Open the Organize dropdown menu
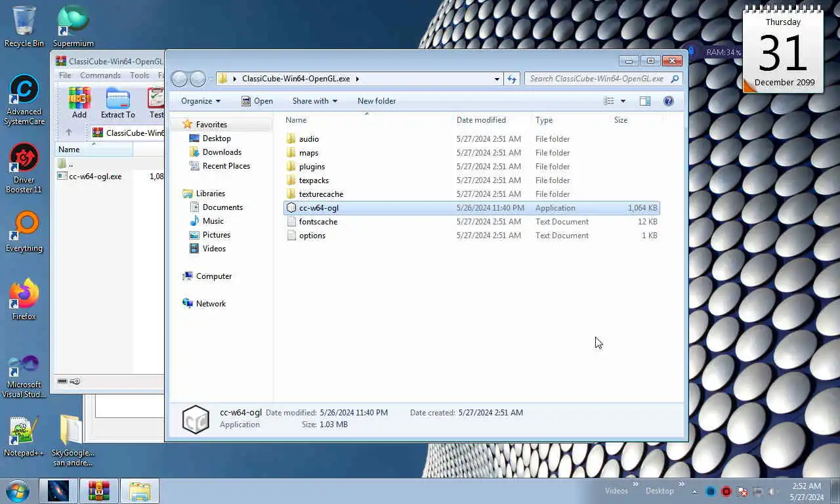Screen dimensions: 840x504 pos(201,101)
